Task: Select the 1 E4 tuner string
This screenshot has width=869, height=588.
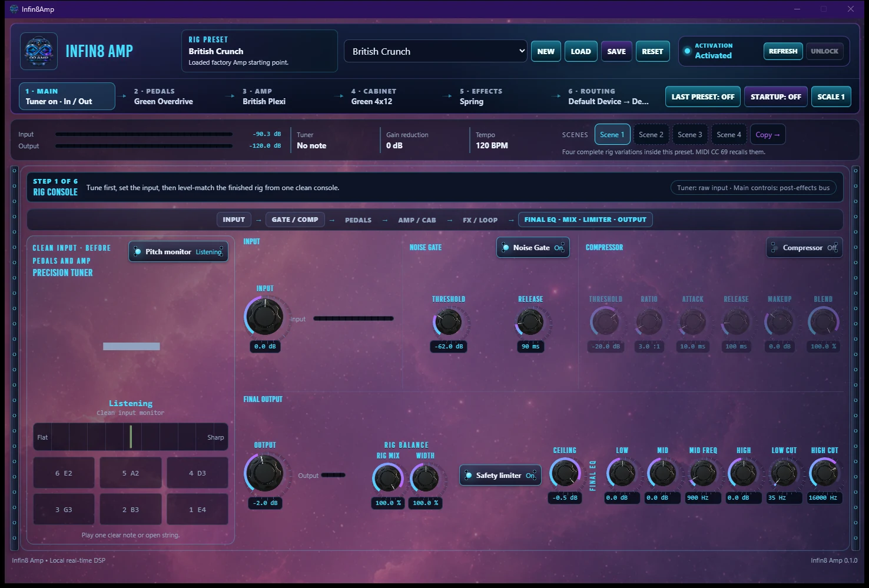Action: point(197,509)
